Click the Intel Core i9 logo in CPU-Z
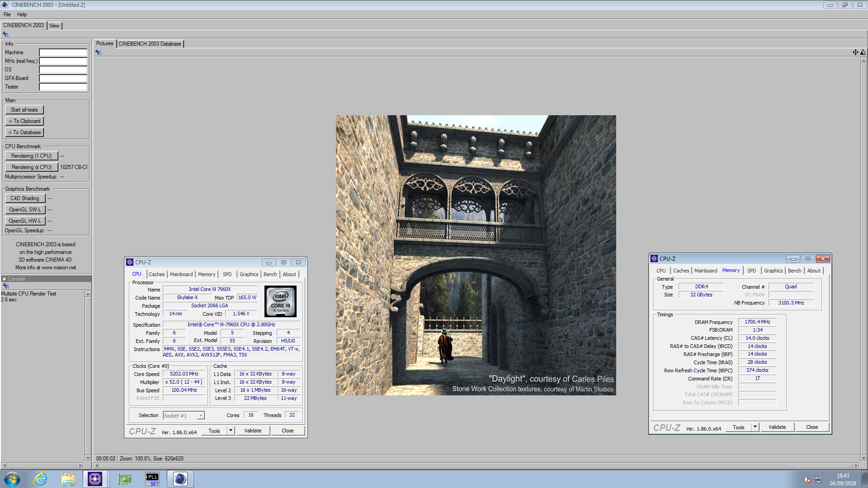 coord(280,301)
